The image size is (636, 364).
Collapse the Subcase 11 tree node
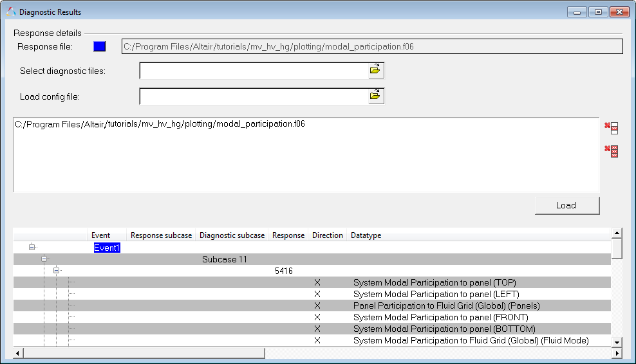pyautogui.click(x=44, y=259)
